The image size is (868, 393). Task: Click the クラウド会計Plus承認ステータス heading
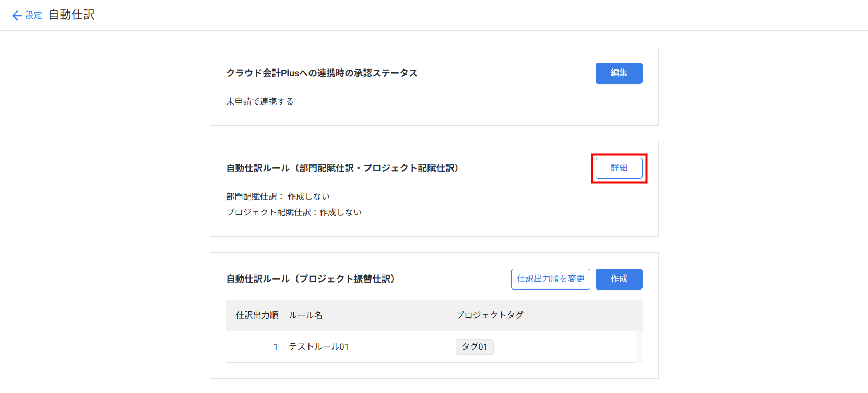[x=322, y=73]
